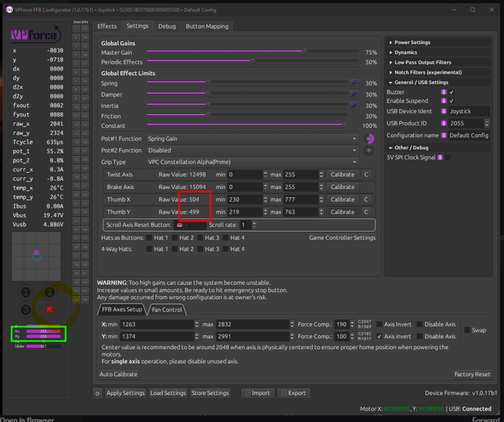Check Hat 1 under Hats as Buttons
Screen dimensions: 504x422
tap(149, 237)
